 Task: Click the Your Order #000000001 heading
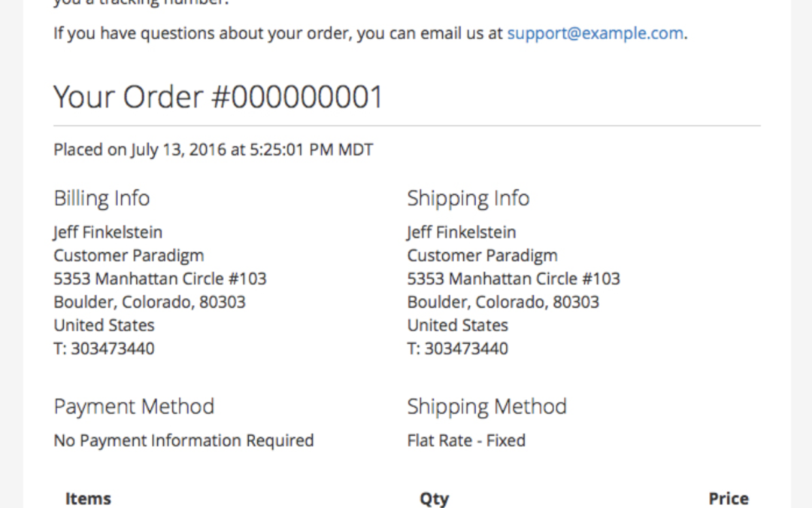(x=218, y=97)
